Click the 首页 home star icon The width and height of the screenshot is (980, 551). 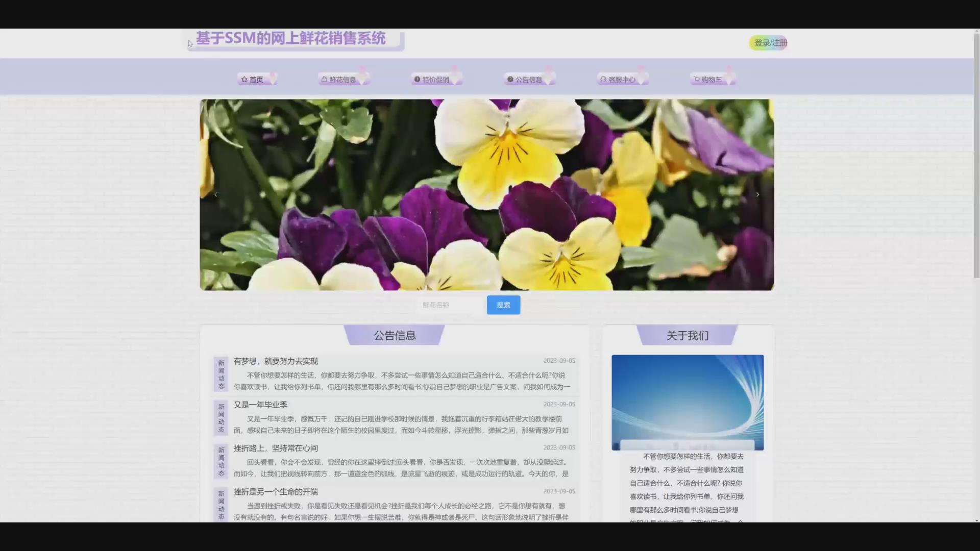coord(244,80)
